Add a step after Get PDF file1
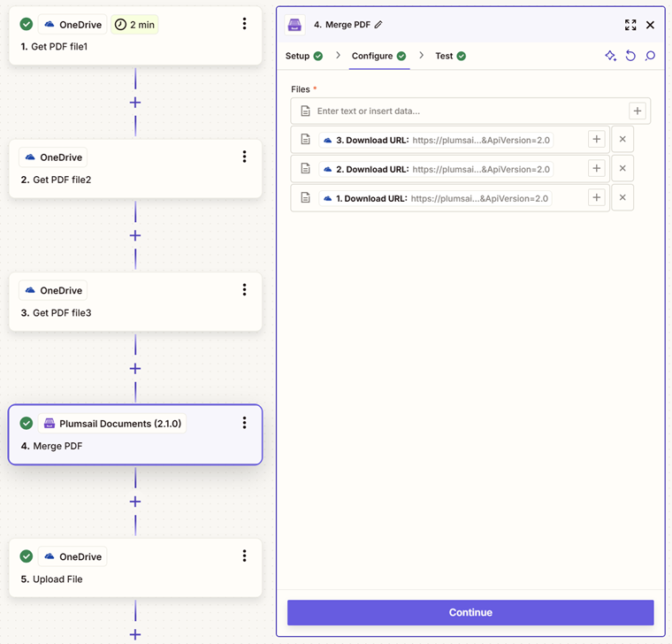 click(135, 103)
